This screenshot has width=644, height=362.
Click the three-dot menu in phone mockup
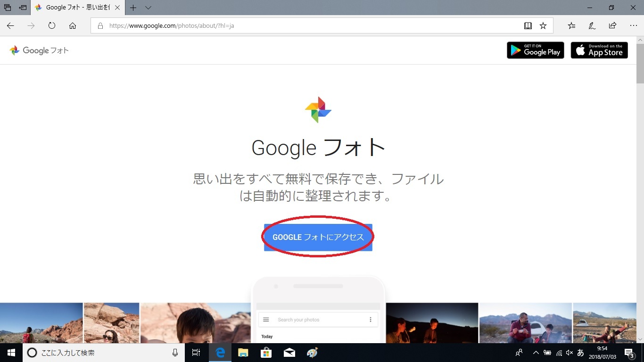[371, 320]
